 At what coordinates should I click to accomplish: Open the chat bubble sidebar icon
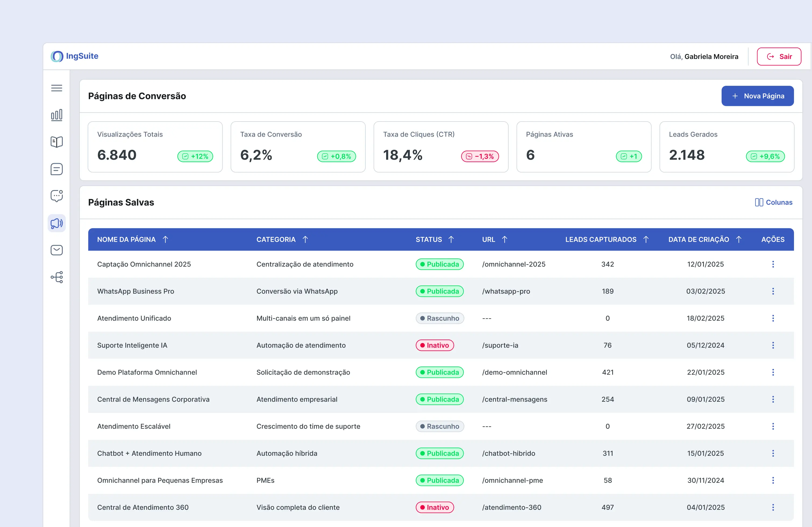click(x=57, y=196)
